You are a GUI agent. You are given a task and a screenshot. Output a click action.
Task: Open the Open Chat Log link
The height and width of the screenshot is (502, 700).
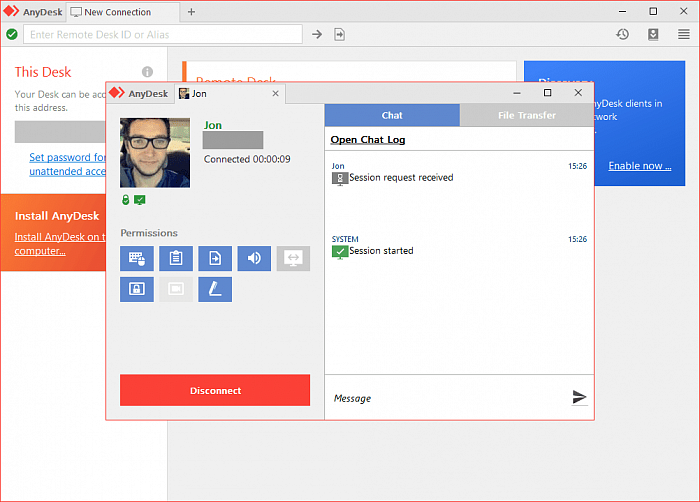(x=368, y=140)
